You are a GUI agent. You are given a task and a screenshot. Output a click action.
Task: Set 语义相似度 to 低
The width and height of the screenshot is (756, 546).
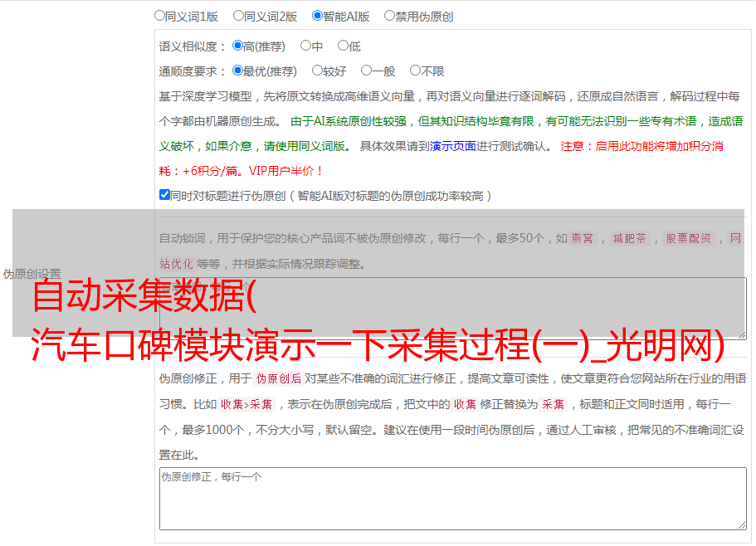click(x=344, y=46)
